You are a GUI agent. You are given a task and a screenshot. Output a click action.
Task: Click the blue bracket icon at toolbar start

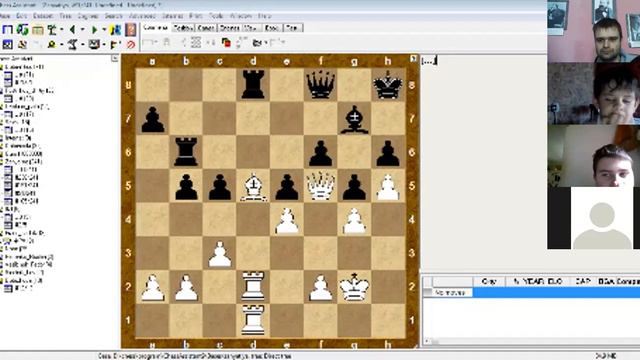(x=7, y=29)
